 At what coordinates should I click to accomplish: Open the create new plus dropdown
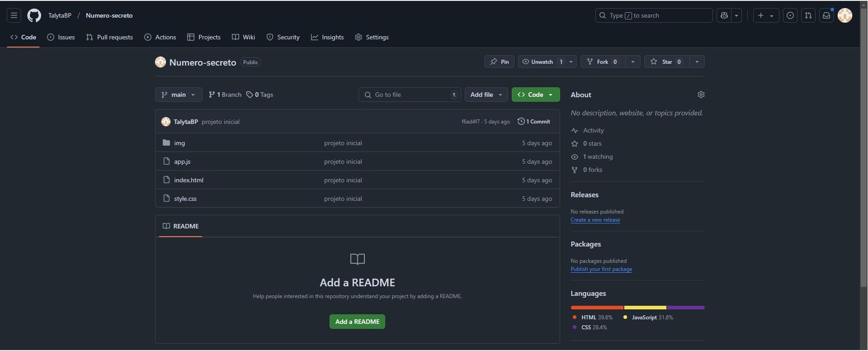point(766,15)
